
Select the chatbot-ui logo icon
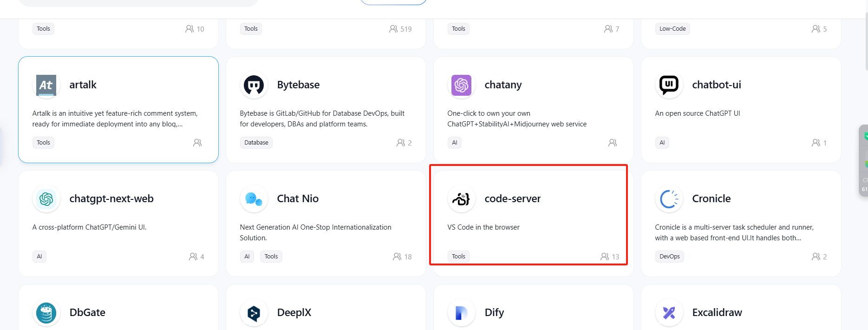(x=669, y=85)
